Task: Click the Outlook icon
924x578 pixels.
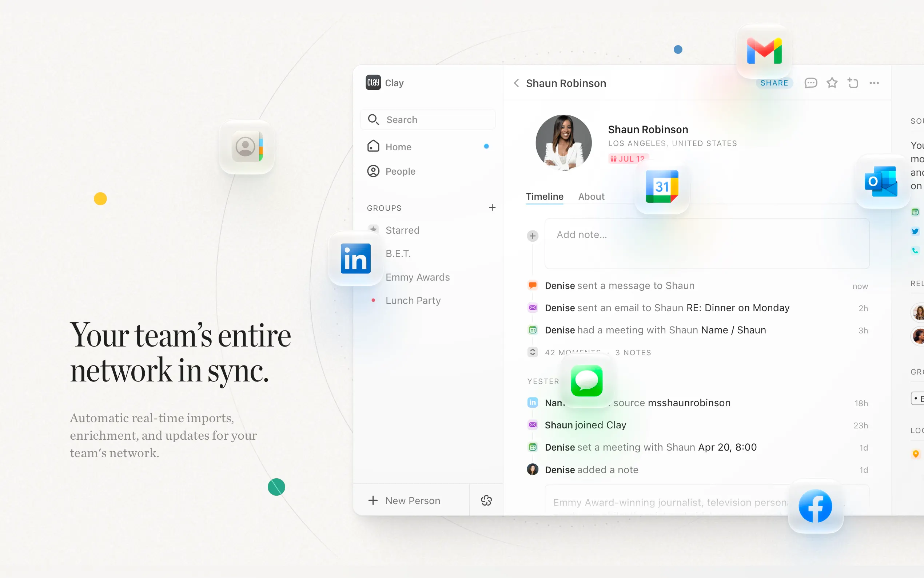Action: [x=881, y=181]
